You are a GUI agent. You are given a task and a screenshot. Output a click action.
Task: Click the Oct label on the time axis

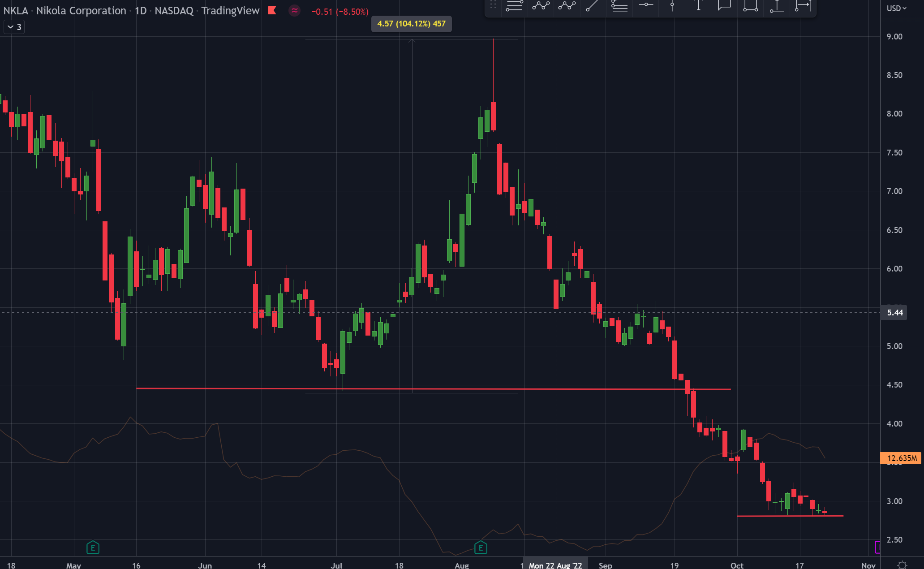tap(737, 565)
